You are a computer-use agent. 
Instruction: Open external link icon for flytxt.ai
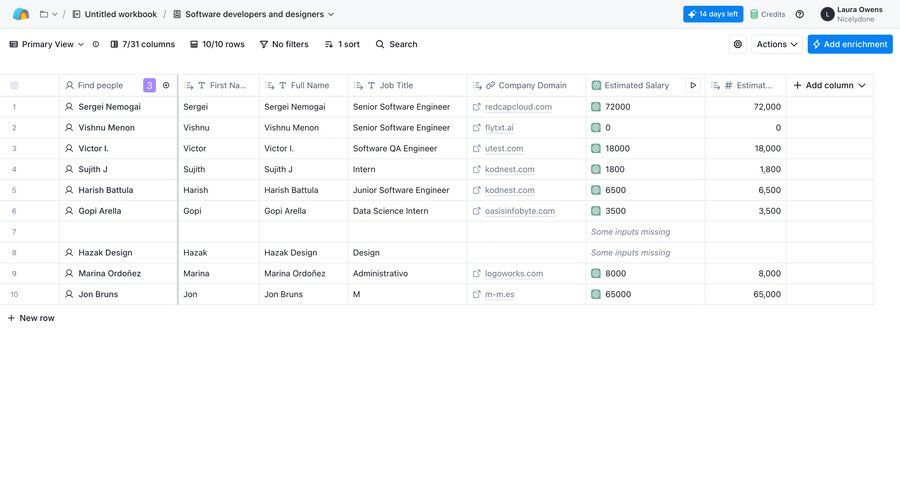(x=476, y=127)
